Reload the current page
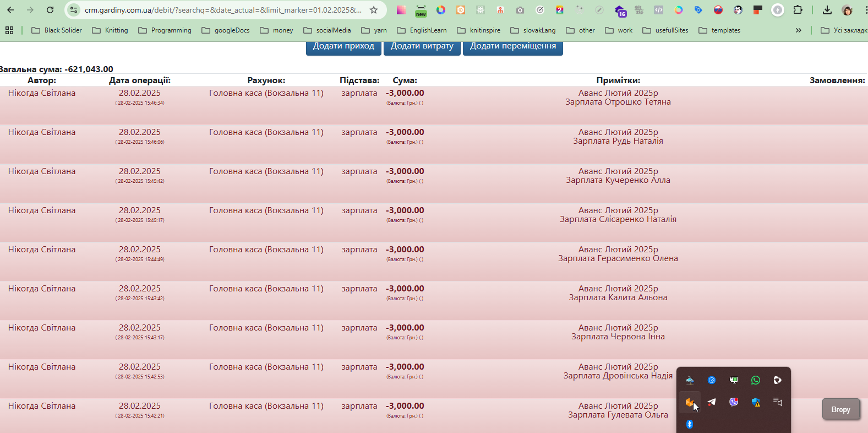The height and width of the screenshot is (433, 868). tap(50, 10)
